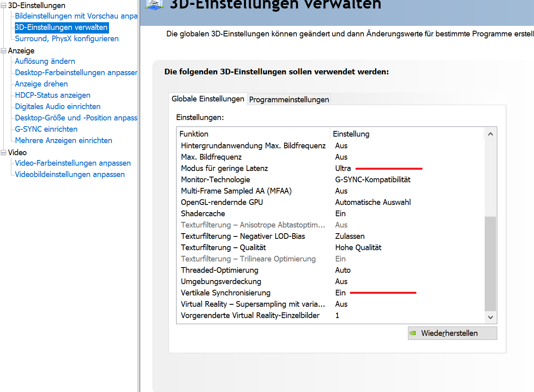Select Texturfilterung – Negativer LOD-Bias row
Viewport: 534px width, 392px height.
coord(330,236)
